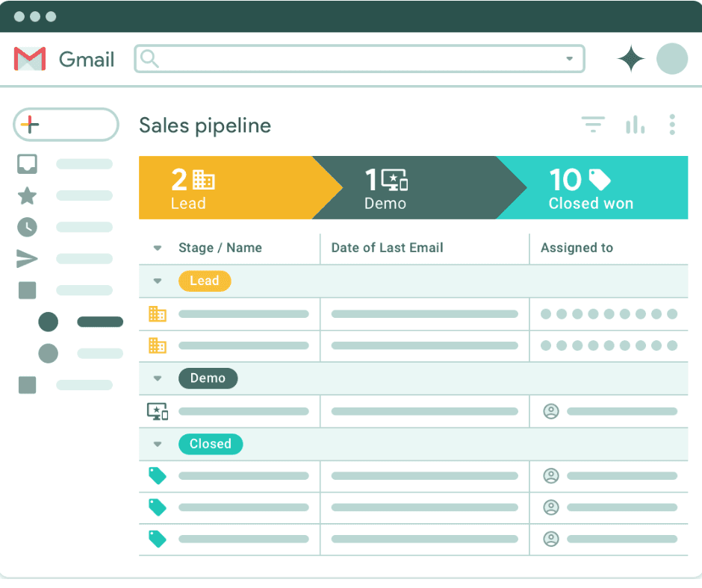This screenshot has height=588, width=702.
Task: Open the Snoozed clock icon in sidebar
Action: (x=27, y=228)
